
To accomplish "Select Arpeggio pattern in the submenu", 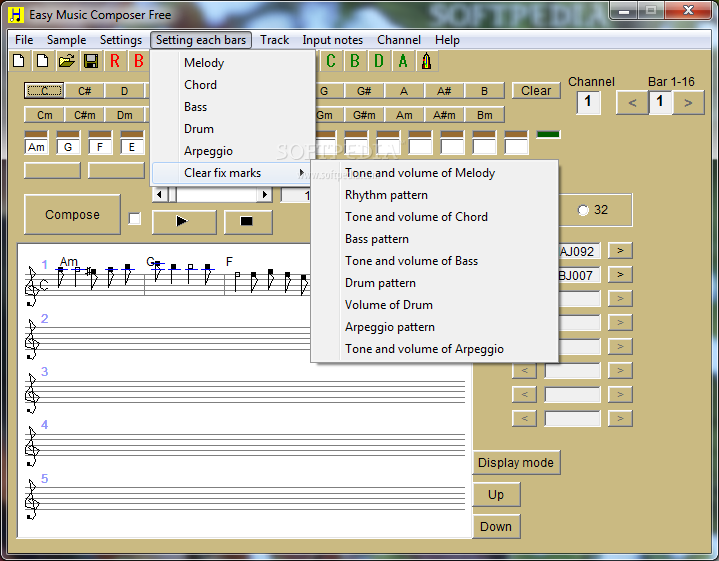I will point(434,327).
